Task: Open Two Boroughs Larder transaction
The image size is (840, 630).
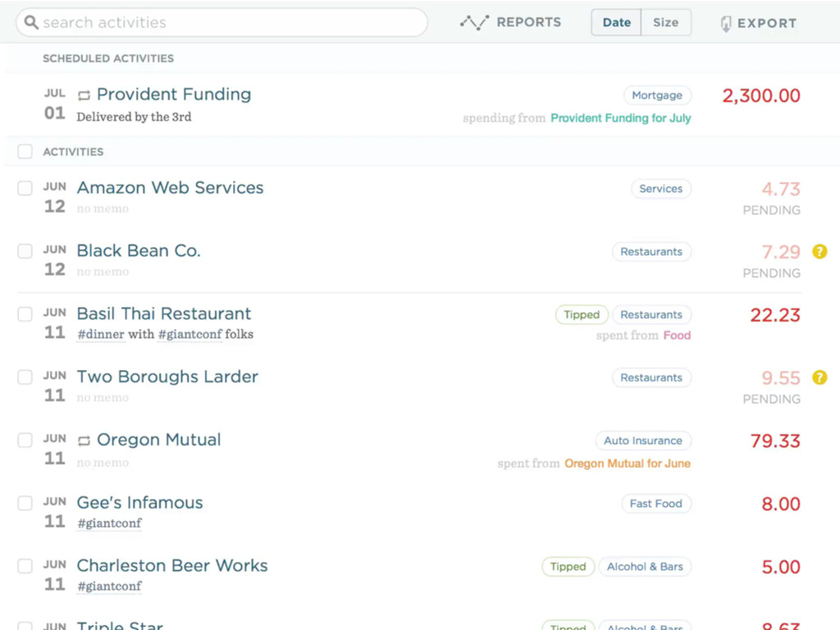Action: click(167, 377)
